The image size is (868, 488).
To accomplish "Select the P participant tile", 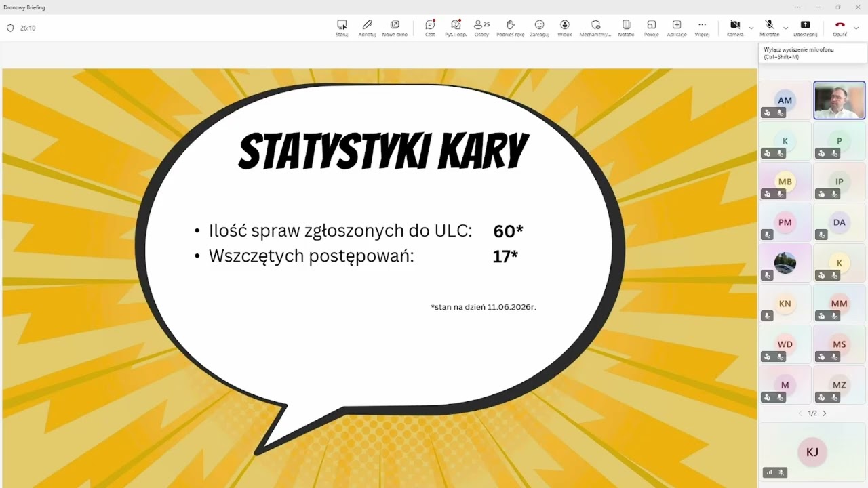I will click(840, 141).
